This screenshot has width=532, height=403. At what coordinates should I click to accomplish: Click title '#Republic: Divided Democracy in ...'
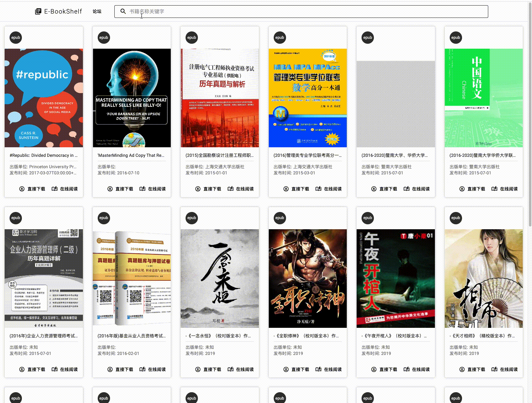[x=44, y=155]
